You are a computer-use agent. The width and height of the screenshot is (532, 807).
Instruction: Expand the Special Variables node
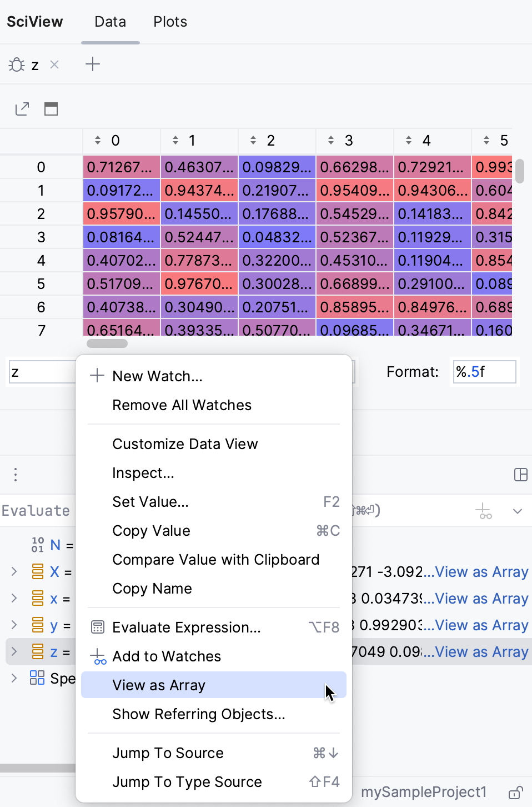coord(14,678)
